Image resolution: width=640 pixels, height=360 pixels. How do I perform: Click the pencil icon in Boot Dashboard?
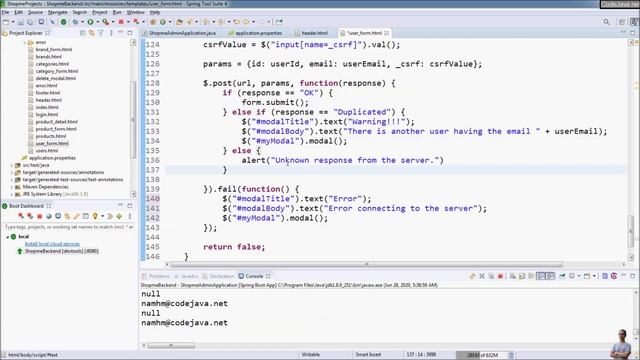pos(76,216)
